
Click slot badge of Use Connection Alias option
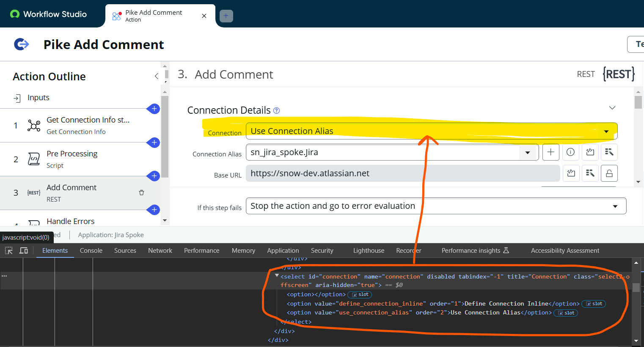(x=566, y=313)
